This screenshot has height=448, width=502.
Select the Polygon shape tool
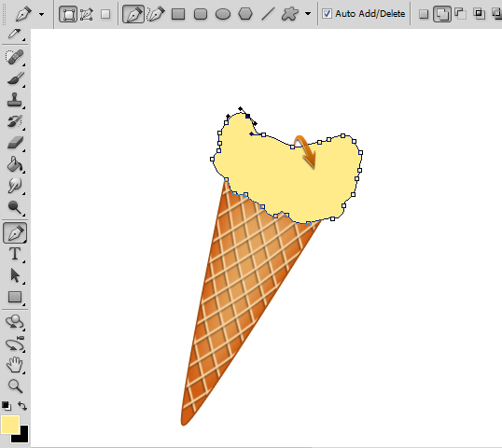point(245,14)
